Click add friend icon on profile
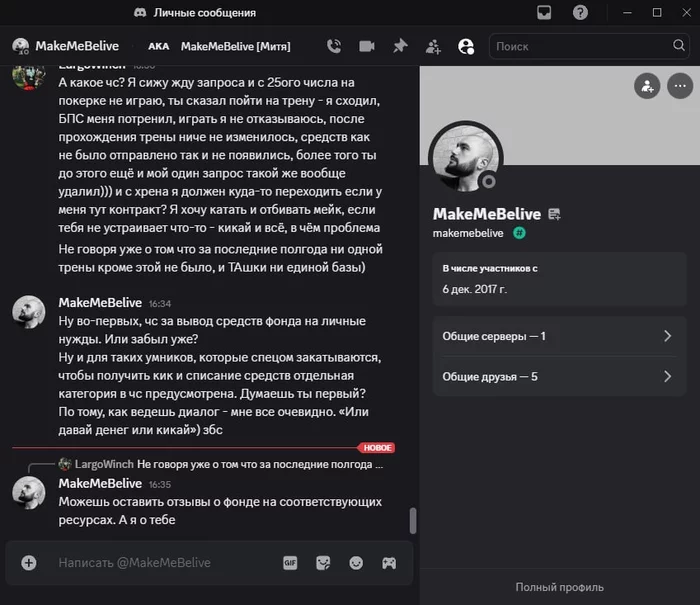700x605 pixels. 647,86
